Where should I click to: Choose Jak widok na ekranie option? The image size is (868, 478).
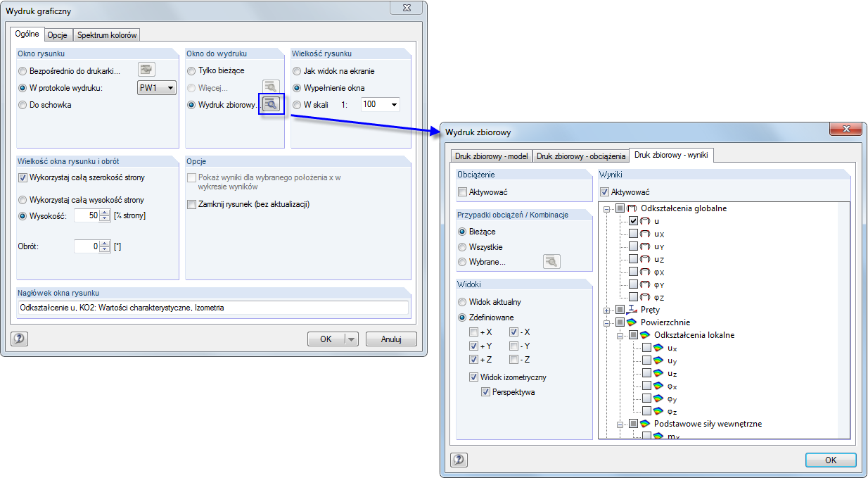pos(298,71)
